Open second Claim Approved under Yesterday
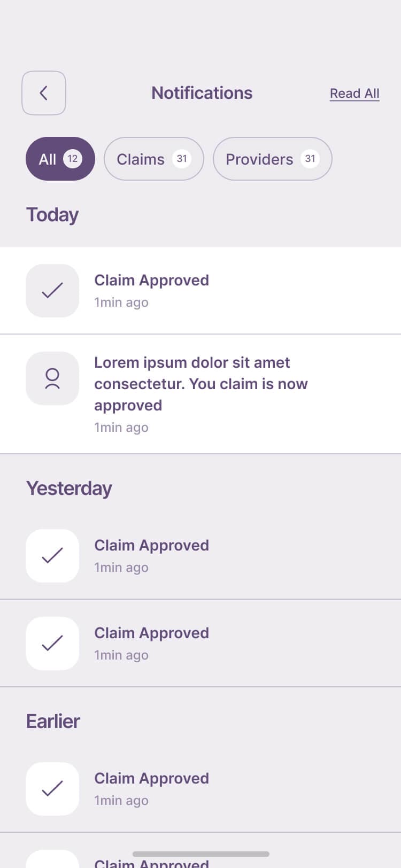Screen dimensions: 401x868 click(x=151, y=633)
